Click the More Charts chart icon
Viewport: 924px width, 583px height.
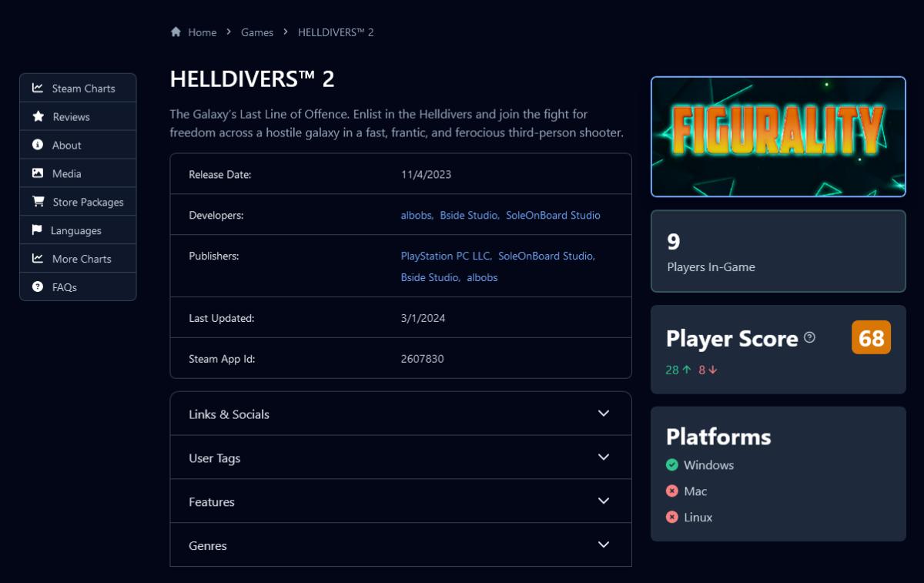[x=38, y=258]
